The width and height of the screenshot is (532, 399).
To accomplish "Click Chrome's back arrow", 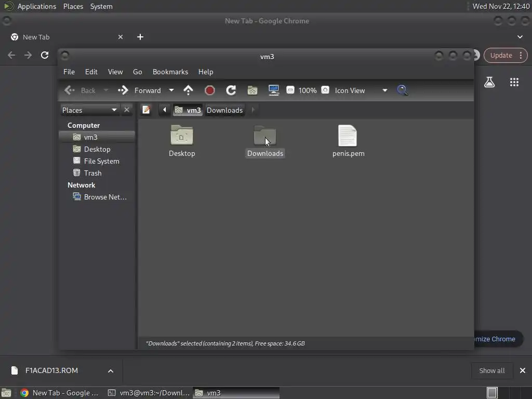I will click(11, 55).
